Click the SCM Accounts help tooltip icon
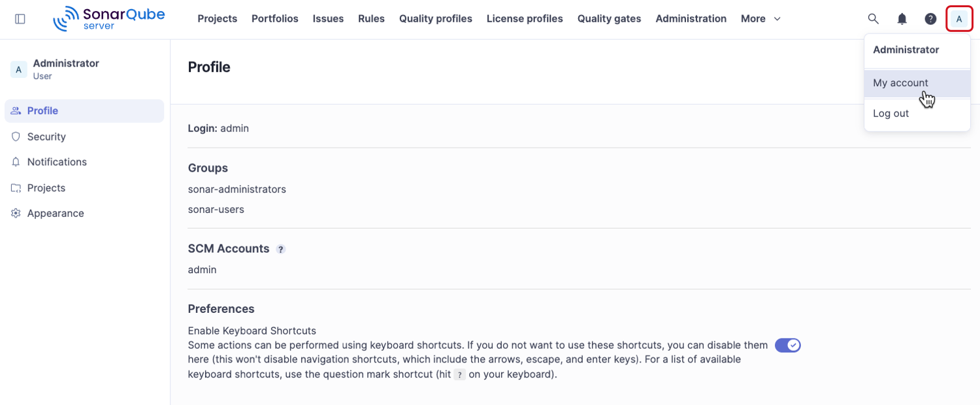Image resolution: width=980 pixels, height=405 pixels. [281, 249]
